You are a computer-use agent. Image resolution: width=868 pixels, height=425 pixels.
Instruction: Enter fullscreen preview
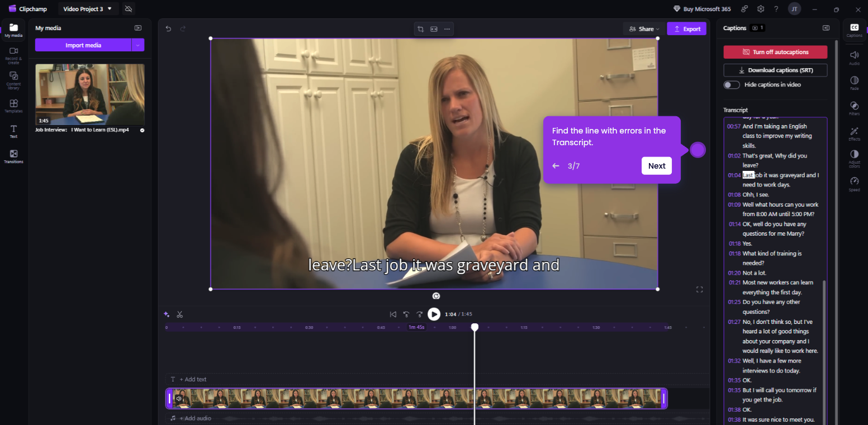click(699, 289)
